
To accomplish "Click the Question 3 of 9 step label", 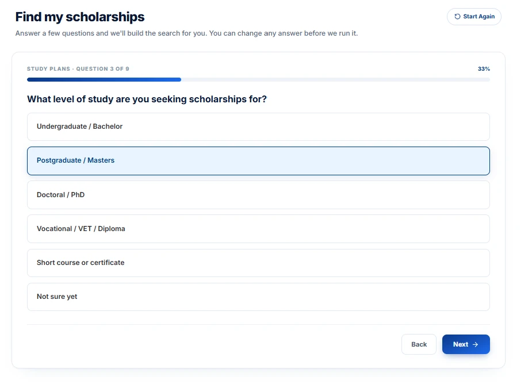I will coord(102,69).
